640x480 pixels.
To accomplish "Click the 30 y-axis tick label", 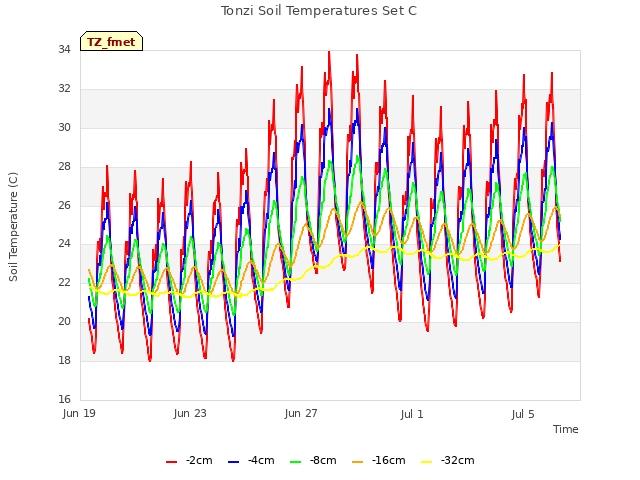I will tap(64, 128).
